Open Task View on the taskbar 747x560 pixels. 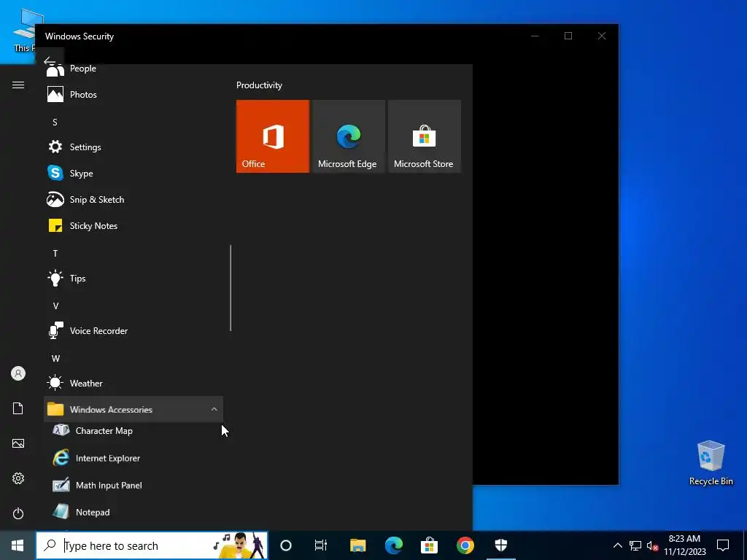(x=321, y=545)
